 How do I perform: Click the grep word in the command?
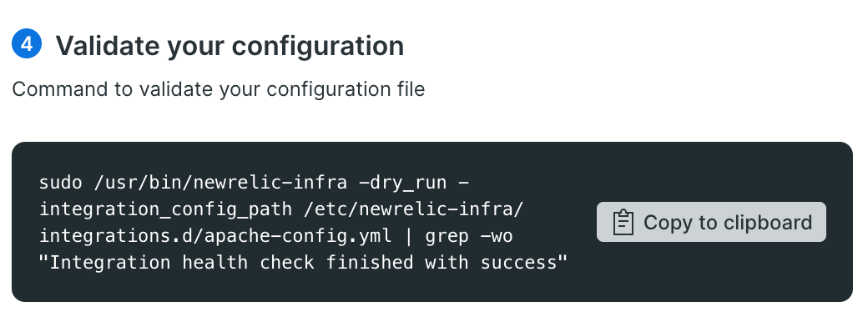pyautogui.click(x=447, y=237)
